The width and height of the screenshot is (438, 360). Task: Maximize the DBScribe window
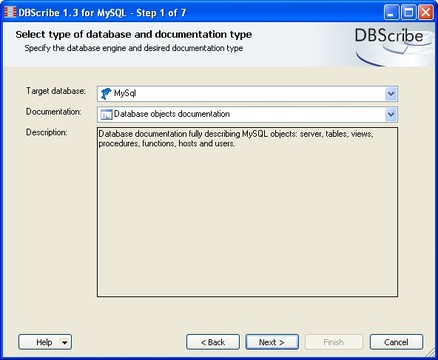(408, 13)
